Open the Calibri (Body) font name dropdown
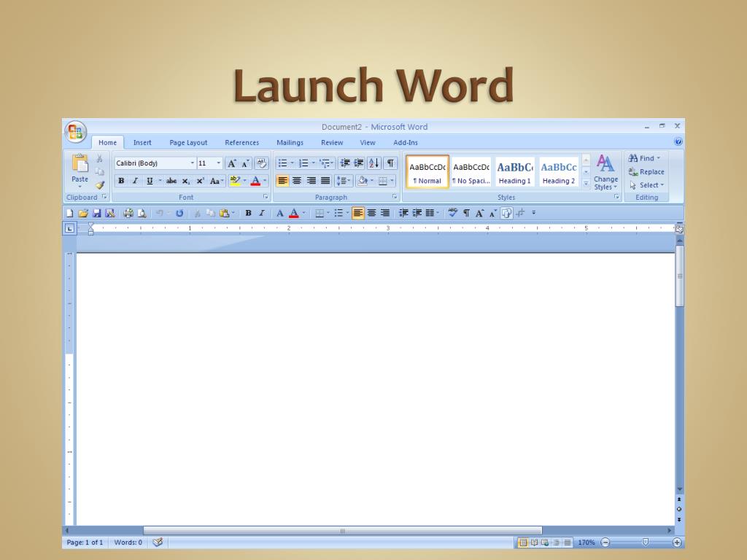This screenshot has width=747, height=560. (193, 163)
